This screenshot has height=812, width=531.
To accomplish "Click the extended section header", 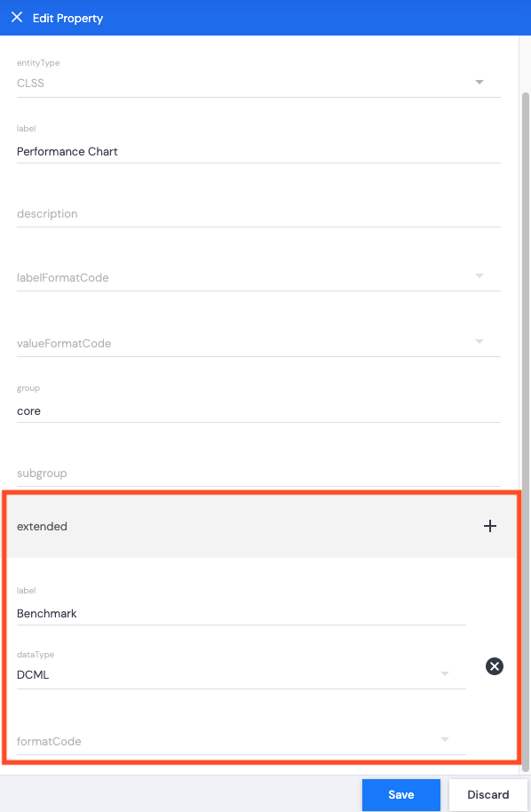I will coord(261,526).
